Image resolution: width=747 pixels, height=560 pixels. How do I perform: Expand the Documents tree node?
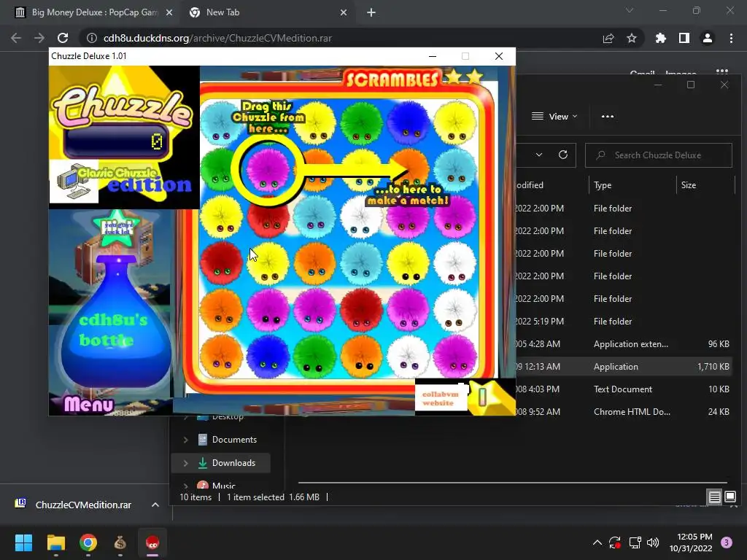click(186, 440)
